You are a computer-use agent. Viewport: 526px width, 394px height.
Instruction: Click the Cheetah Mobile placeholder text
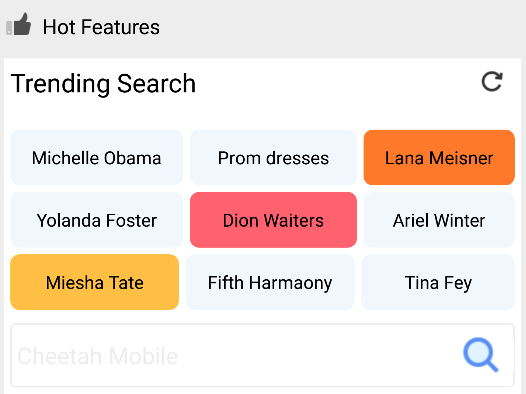[x=98, y=356]
